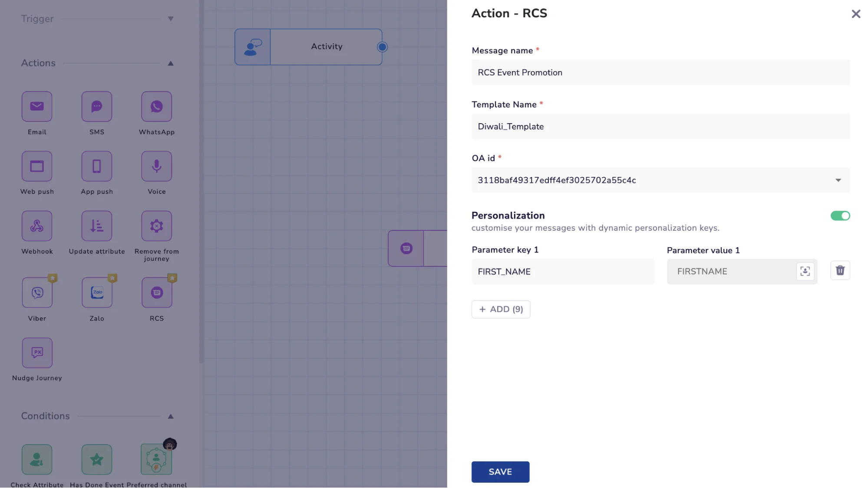Choose the Viber action icon
This screenshot has width=868, height=488.
tap(37, 293)
